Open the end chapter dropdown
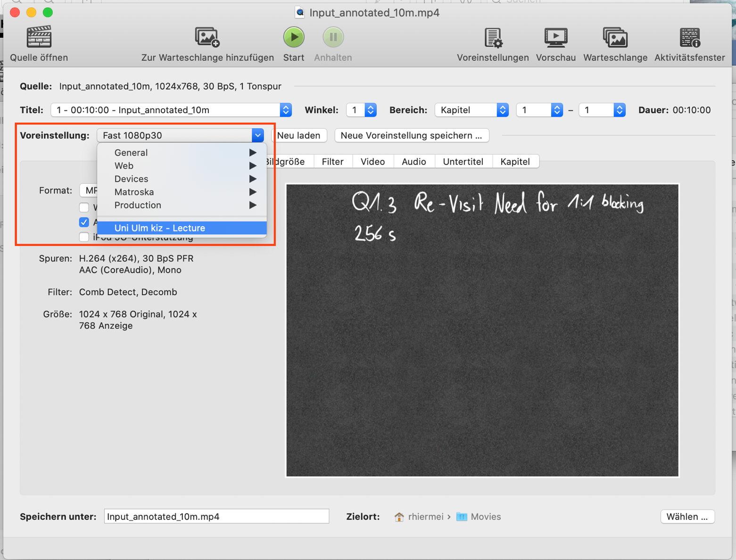 (602, 110)
